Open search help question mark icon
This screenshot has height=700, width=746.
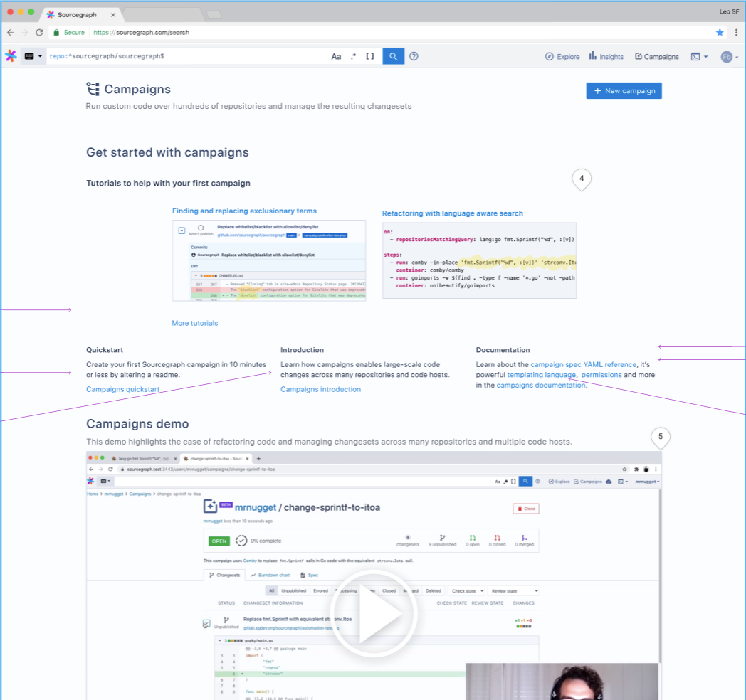coord(414,56)
